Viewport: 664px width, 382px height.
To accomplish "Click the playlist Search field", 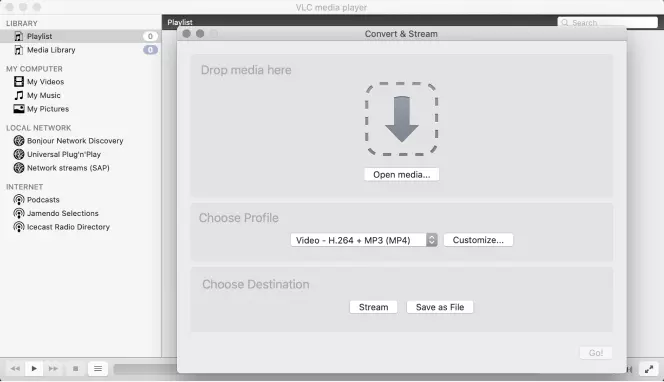I will pyautogui.click(x=607, y=22).
